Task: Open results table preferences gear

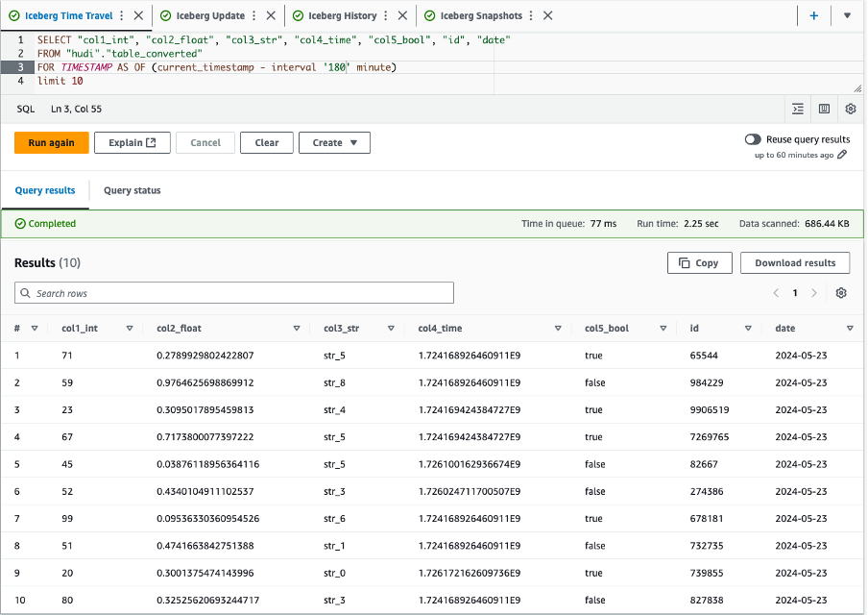Action: coord(841,293)
